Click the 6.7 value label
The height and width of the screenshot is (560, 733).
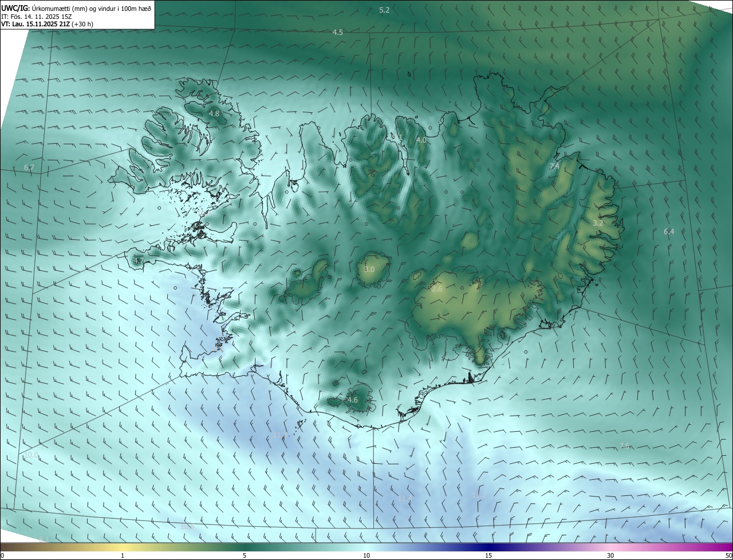coord(29,168)
